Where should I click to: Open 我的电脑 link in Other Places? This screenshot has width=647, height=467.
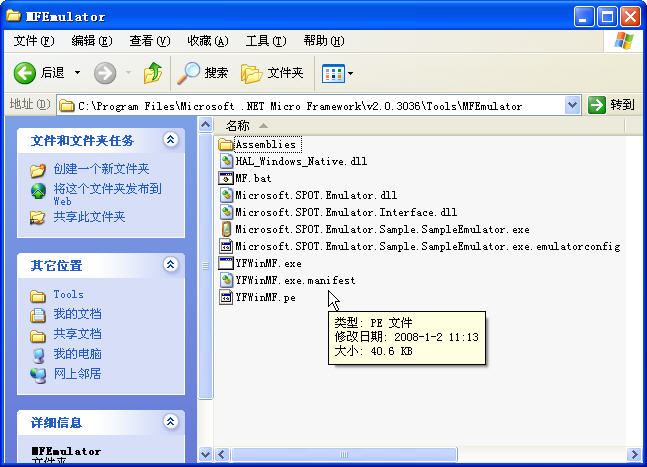point(77,354)
